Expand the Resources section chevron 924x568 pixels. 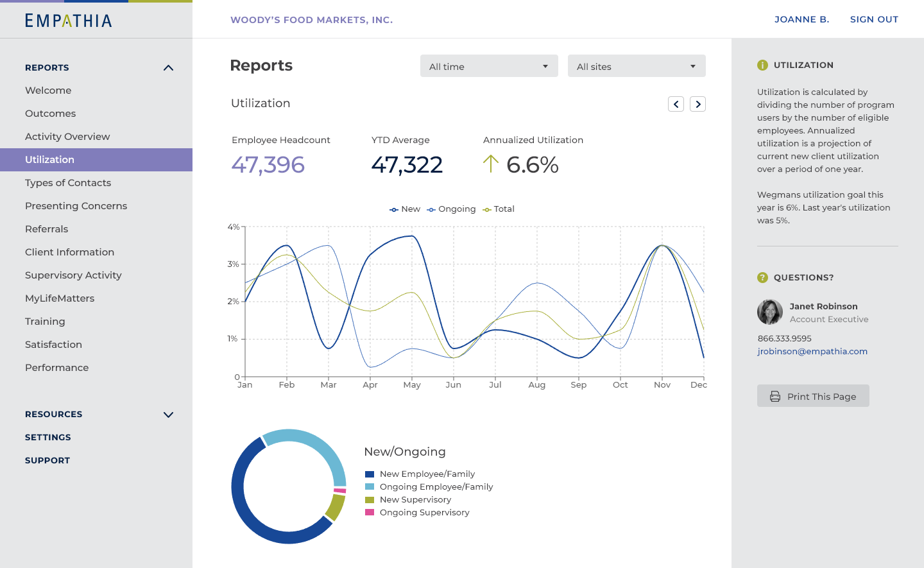point(168,415)
